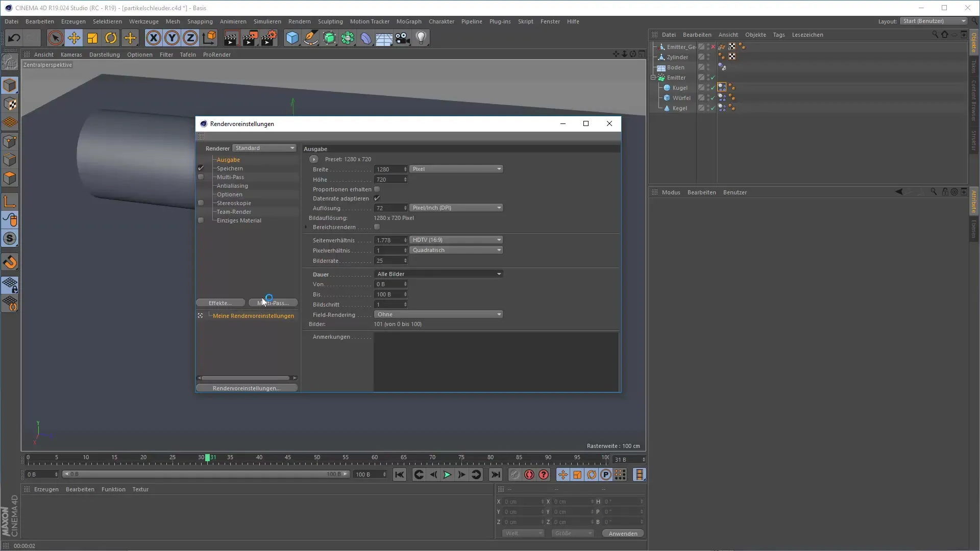Open render settings toolbar icon
Image resolution: width=980 pixels, height=551 pixels.
[x=269, y=38]
